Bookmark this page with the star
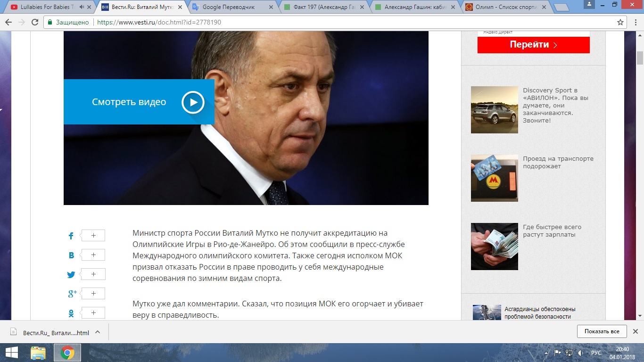644x362 pixels. [x=620, y=22]
